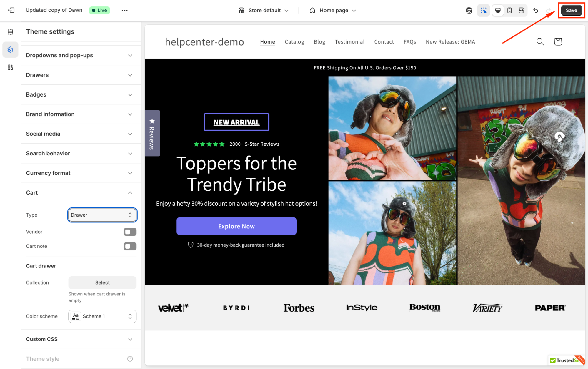Toggle the inspector selection icon

tap(483, 10)
